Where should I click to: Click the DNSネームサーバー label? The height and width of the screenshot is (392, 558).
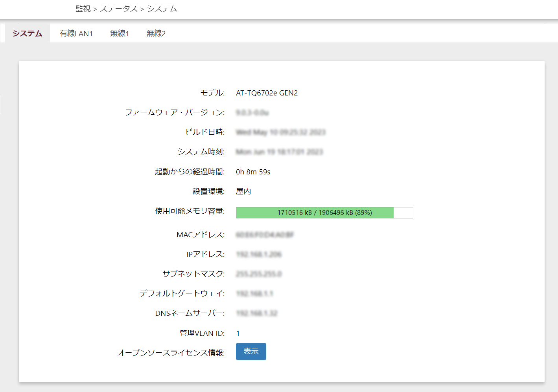point(190,313)
